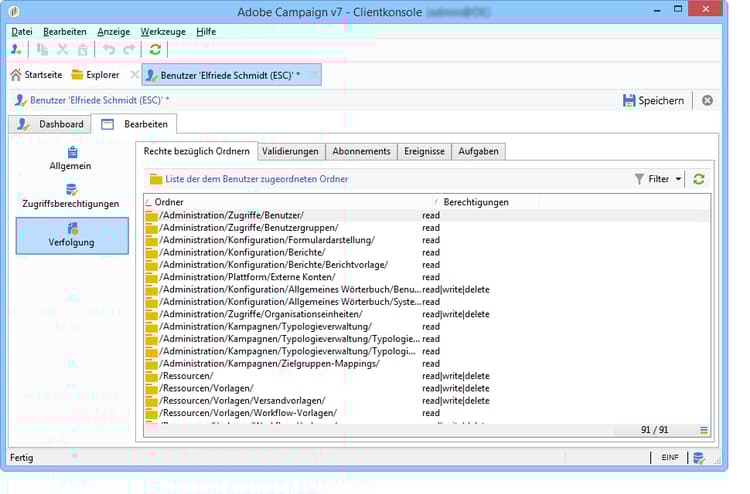Click the cut scissors toolbar icon
The height and width of the screenshot is (494, 750).
click(62, 49)
